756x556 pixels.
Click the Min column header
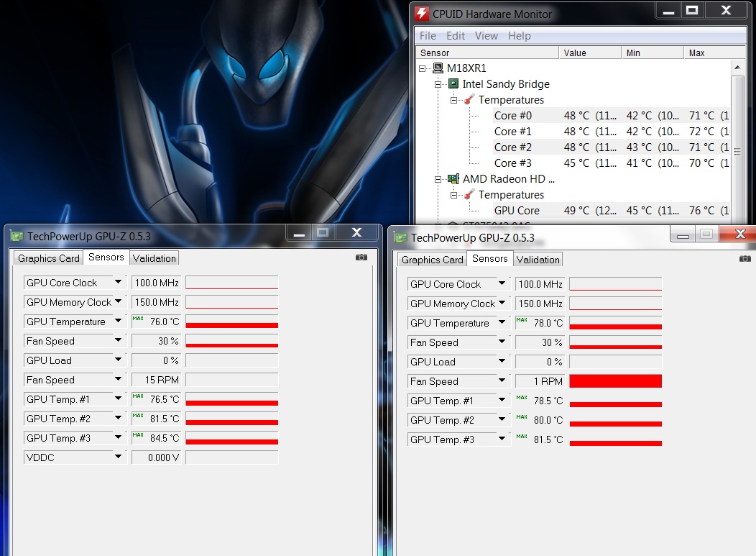pos(653,53)
